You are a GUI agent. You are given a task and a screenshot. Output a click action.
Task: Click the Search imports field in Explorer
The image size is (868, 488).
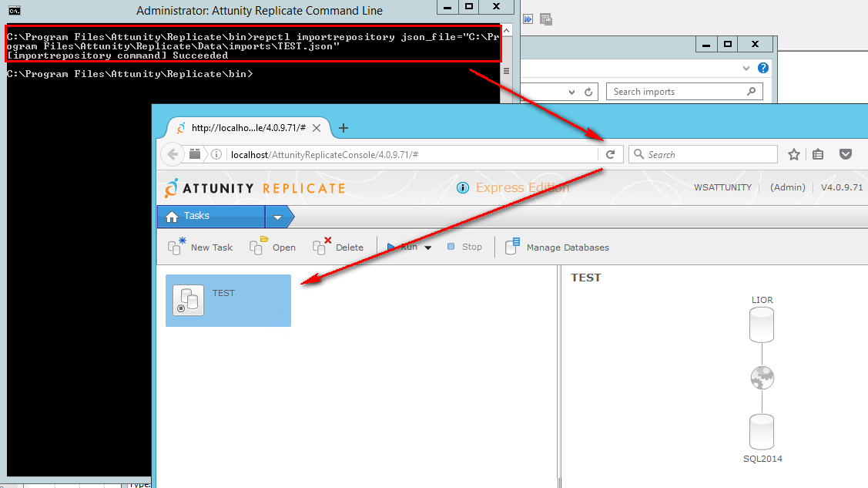(685, 92)
